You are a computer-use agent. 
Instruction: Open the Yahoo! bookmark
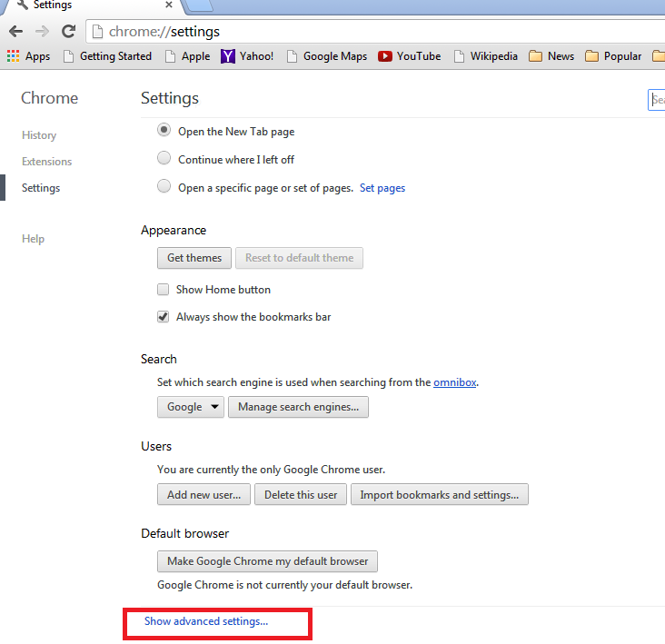247,56
